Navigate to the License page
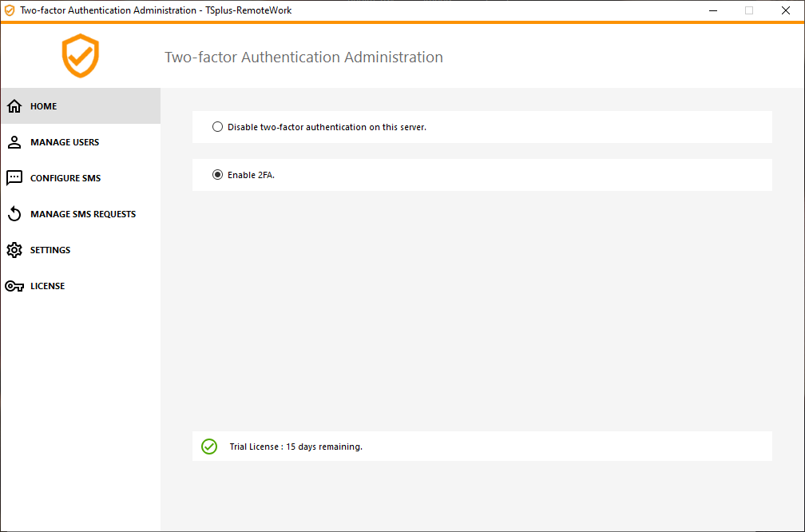Image resolution: width=805 pixels, height=532 pixels. pos(48,285)
